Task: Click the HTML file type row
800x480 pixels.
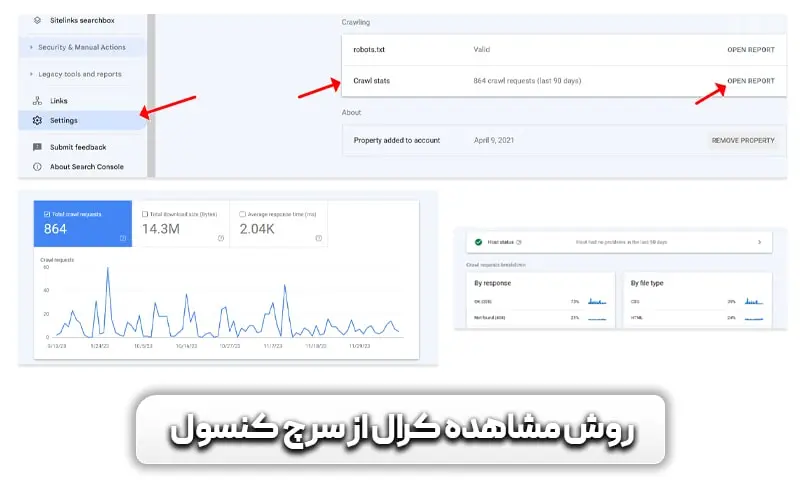Action: click(696, 317)
